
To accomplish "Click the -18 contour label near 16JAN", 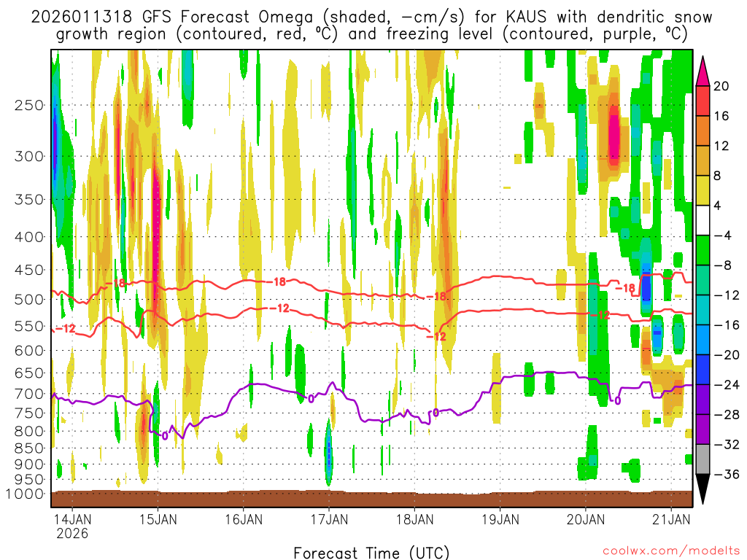I will [x=276, y=282].
